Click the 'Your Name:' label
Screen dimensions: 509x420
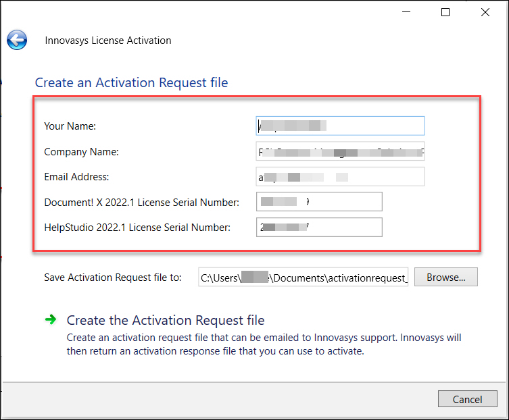click(x=70, y=126)
